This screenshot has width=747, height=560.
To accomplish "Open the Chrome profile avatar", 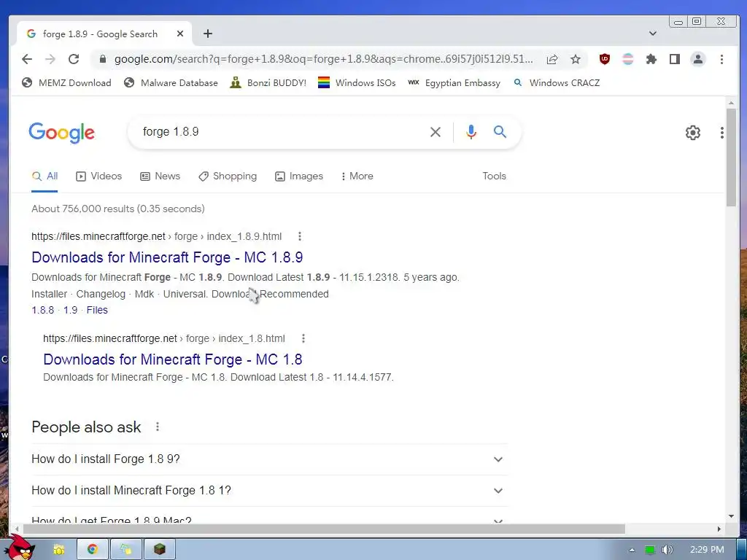I will pyautogui.click(x=698, y=59).
